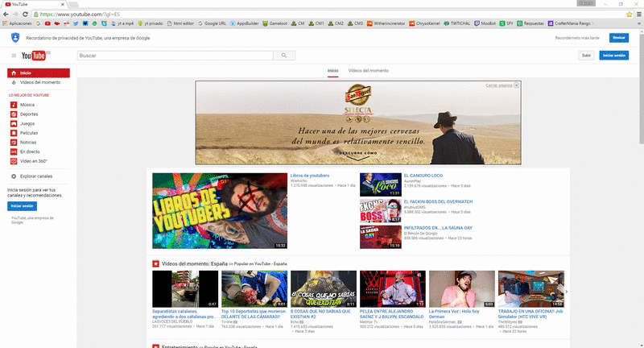The height and width of the screenshot is (348, 644).
Task: Select the Inicio tab
Action: point(332,71)
